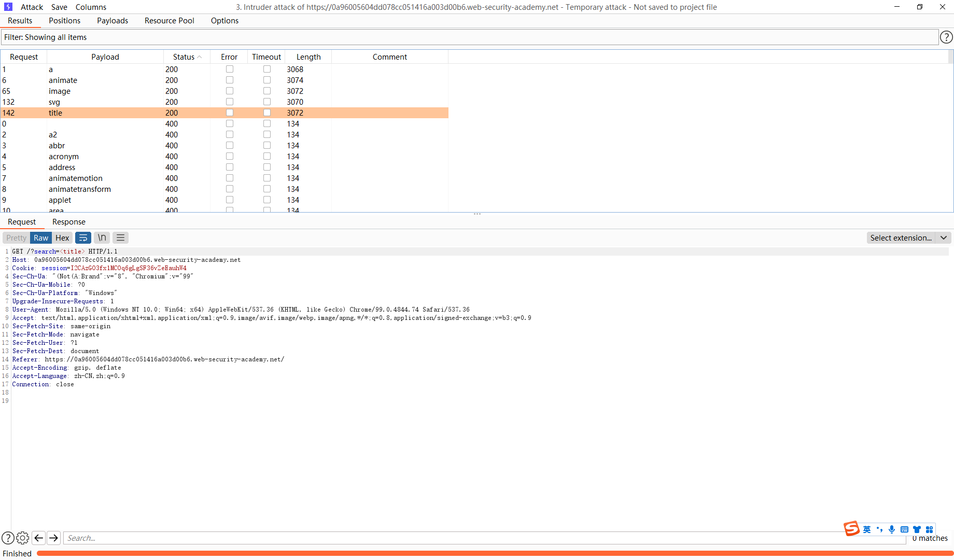Image resolution: width=954 pixels, height=560 pixels.
Task: Sort results by the Error column header
Action: 229,57
